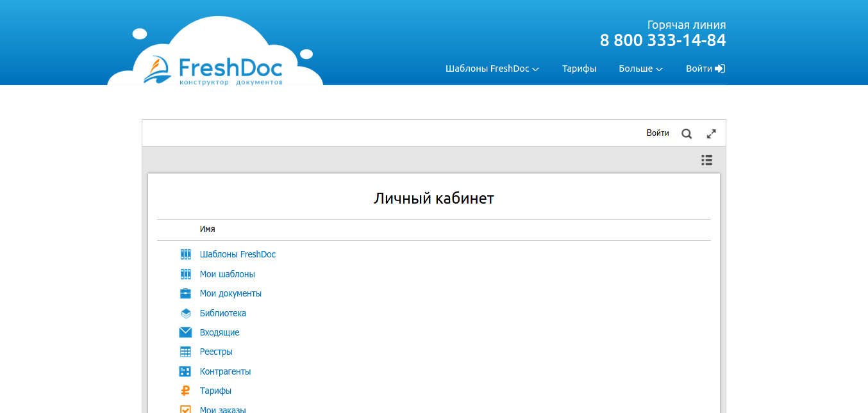This screenshot has width=868, height=413.
Task: Click the Входящие envelope icon
Action: [185, 332]
